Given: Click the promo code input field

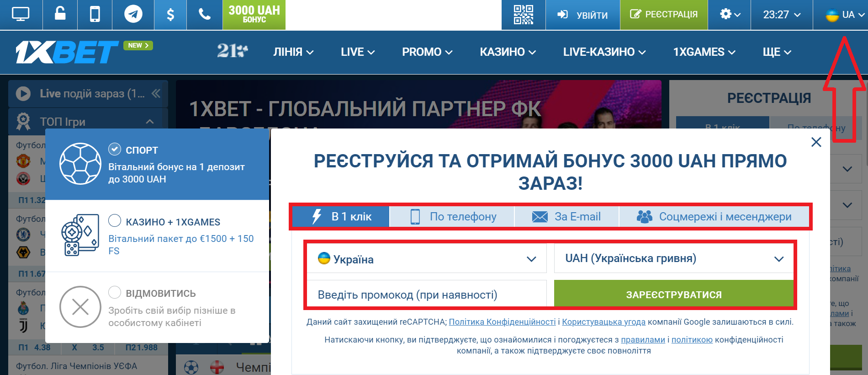Looking at the screenshot, I should [427, 295].
